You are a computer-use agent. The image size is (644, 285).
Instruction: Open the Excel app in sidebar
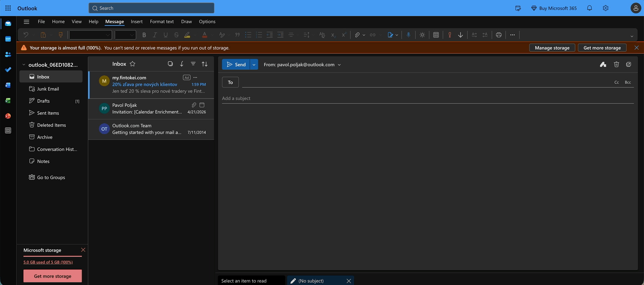point(8,101)
